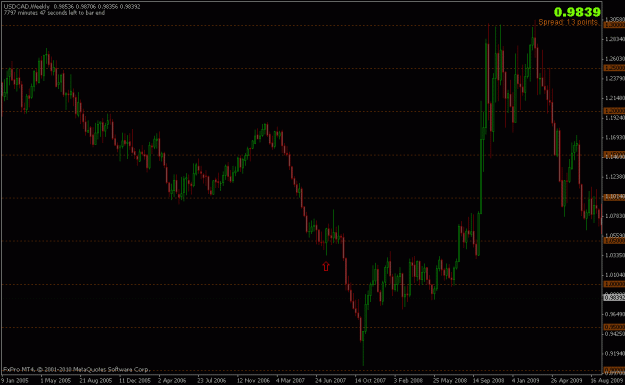Image resolution: width=625 pixels, height=385 pixels.
Task: Select the '3 Feb 2008' date label
Action: tap(408, 381)
